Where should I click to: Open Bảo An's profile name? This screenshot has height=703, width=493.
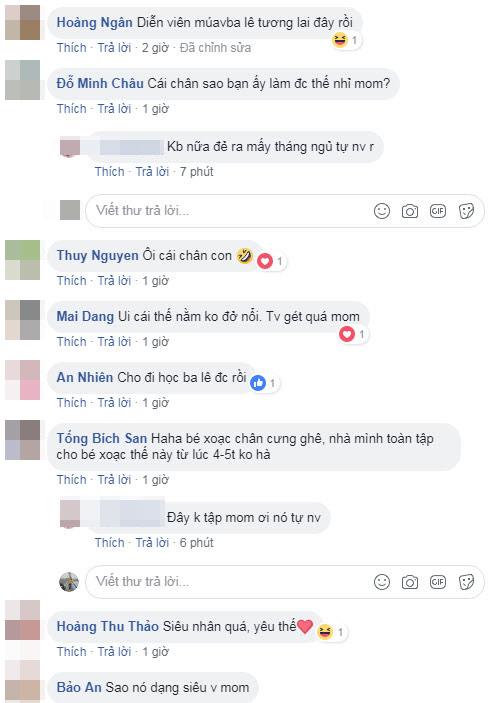79,687
